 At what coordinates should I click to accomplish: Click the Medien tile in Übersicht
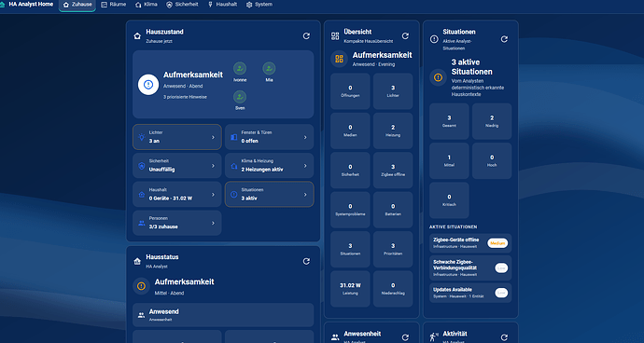(350, 130)
